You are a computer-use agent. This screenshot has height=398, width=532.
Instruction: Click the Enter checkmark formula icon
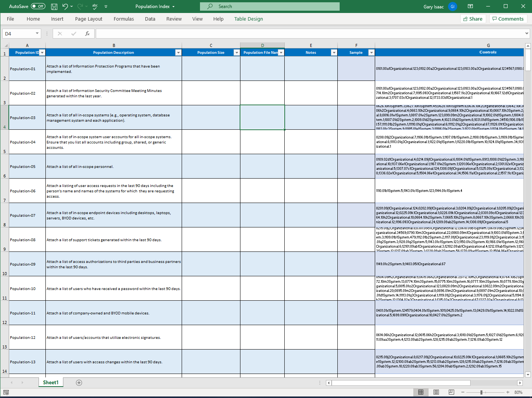(x=74, y=34)
